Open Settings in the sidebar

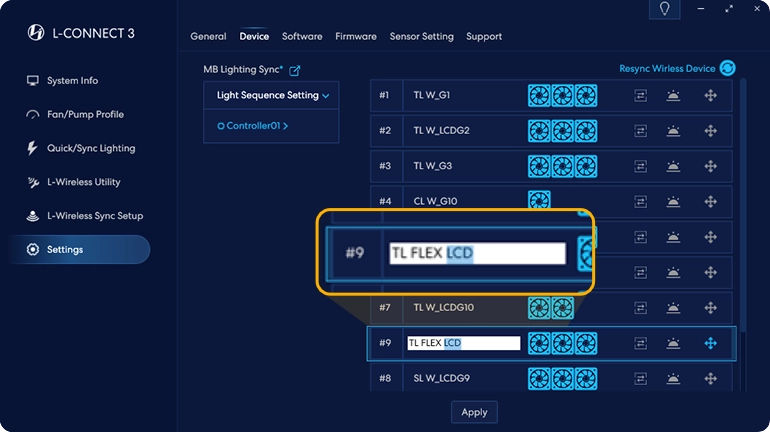[80, 249]
